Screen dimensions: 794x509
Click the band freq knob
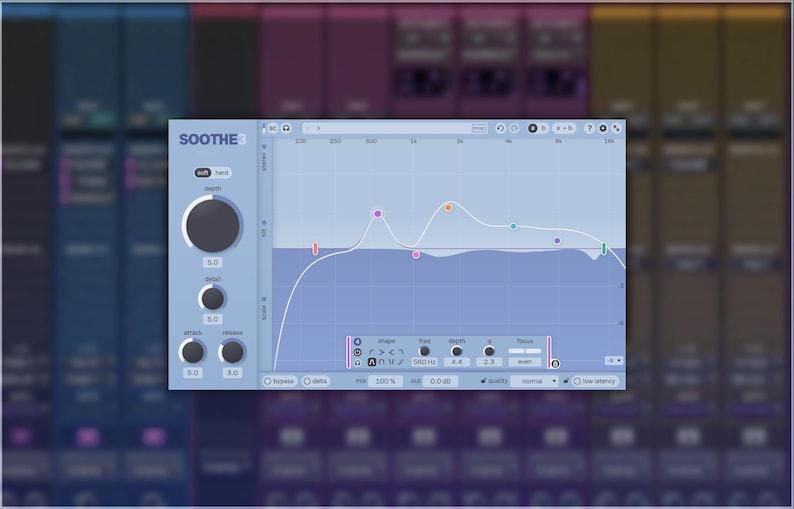coord(424,351)
